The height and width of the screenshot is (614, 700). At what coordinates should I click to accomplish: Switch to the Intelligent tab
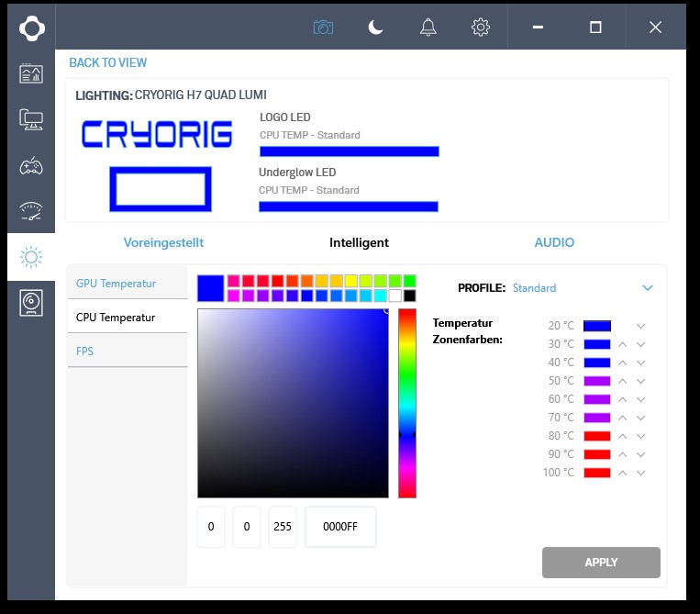[x=359, y=242]
